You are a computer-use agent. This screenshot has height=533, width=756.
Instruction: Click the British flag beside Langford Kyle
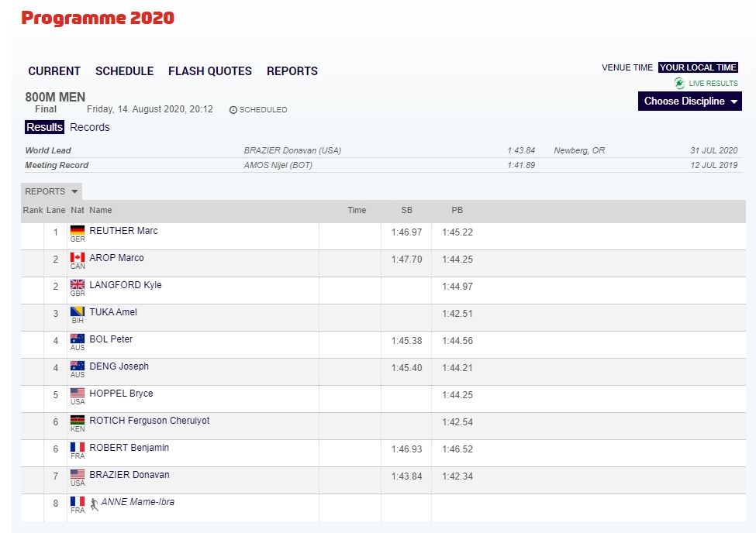coord(78,284)
